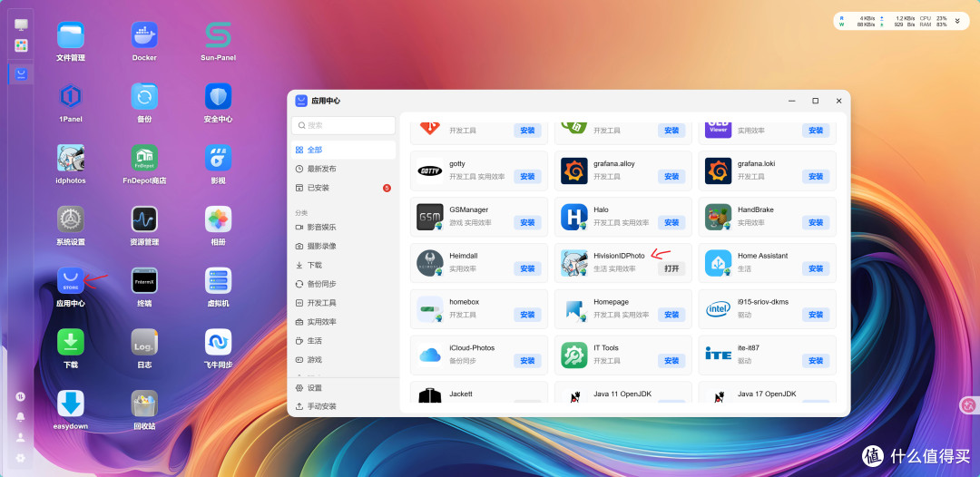Screen dimensions: 980x477
Task: Open the 虚拟机 desktop icon
Action: (218, 280)
